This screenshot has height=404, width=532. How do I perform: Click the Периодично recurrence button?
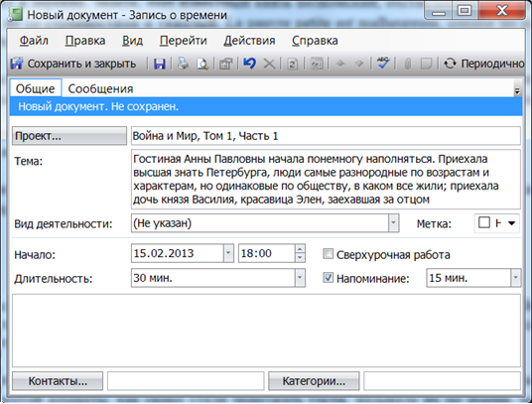(484, 64)
